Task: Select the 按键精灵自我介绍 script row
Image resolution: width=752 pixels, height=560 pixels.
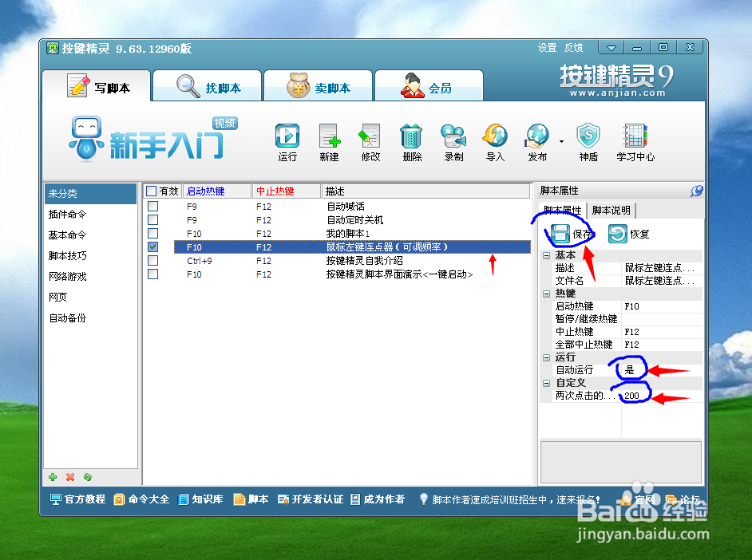Action: (x=352, y=261)
